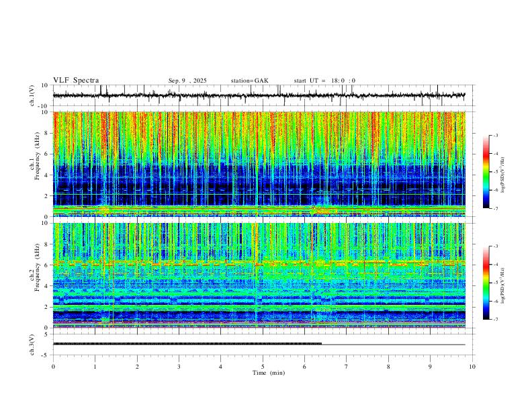Click the time axis tick label "7"
This screenshot has width=532, height=411.
point(347,367)
